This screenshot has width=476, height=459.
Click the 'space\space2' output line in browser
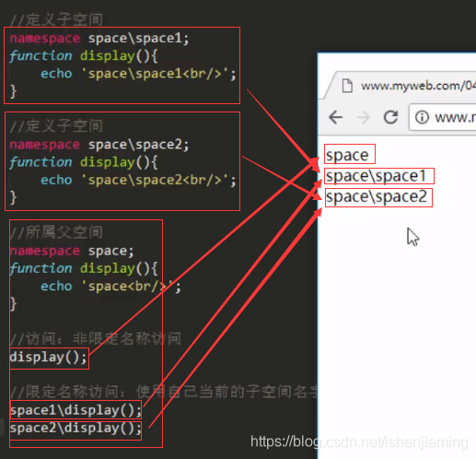(x=377, y=196)
